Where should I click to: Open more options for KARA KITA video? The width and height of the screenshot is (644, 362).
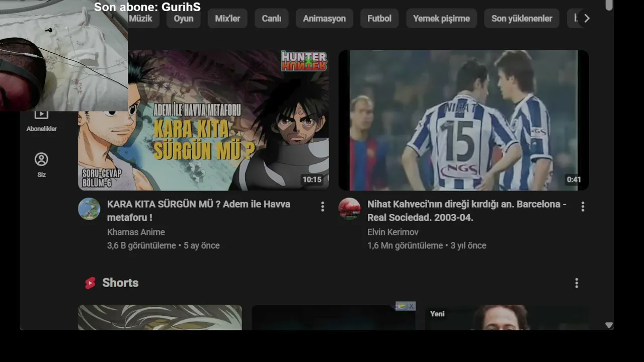click(323, 207)
